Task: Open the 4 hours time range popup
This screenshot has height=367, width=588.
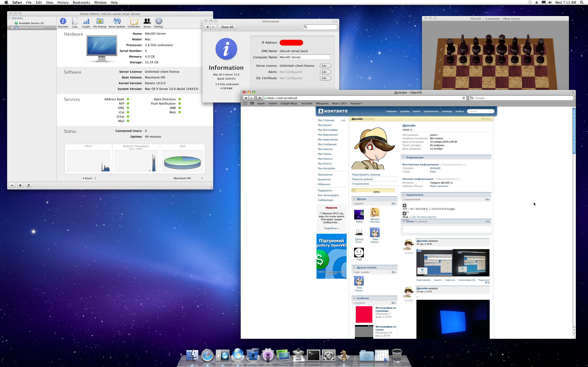Action: [x=89, y=178]
